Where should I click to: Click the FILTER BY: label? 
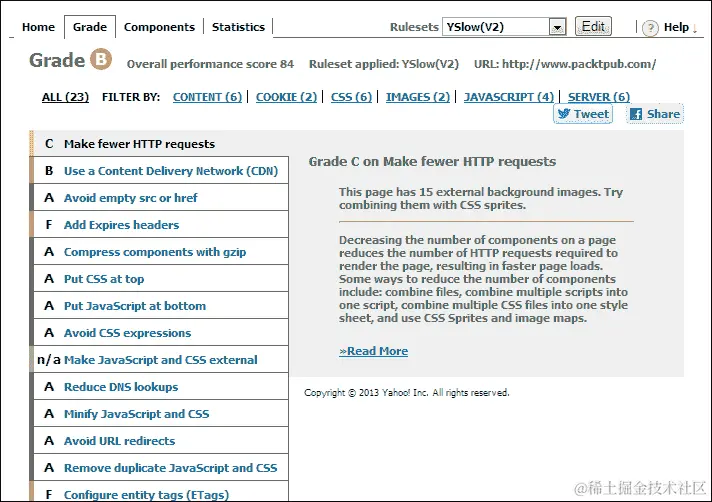click(131, 97)
